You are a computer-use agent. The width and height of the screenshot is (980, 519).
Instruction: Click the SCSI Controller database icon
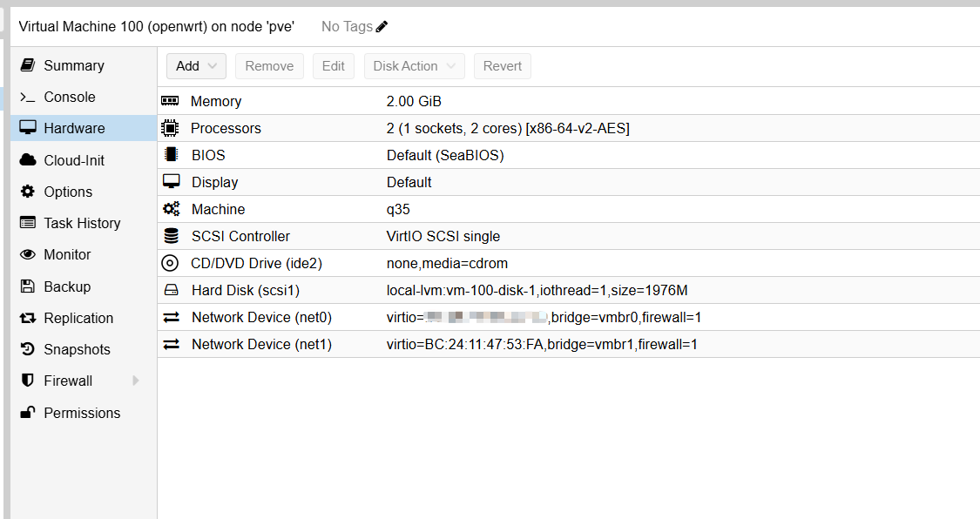pos(171,236)
